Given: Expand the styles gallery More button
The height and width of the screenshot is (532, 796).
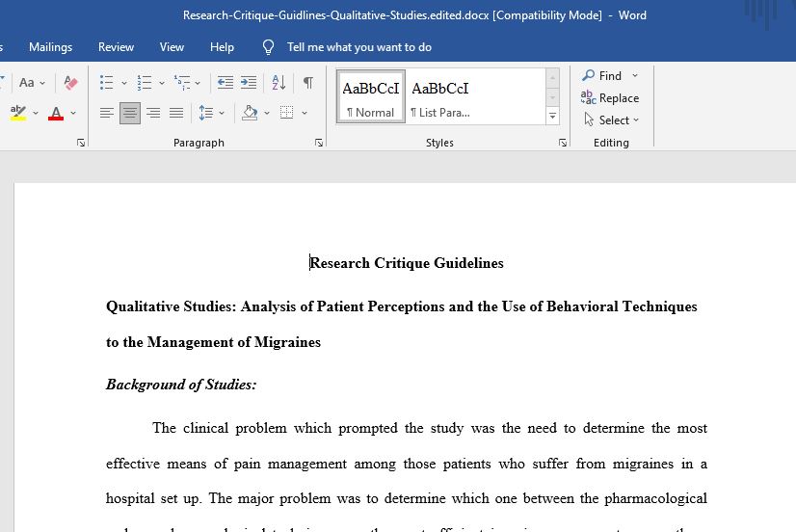Looking at the screenshot, I should 552,117.
